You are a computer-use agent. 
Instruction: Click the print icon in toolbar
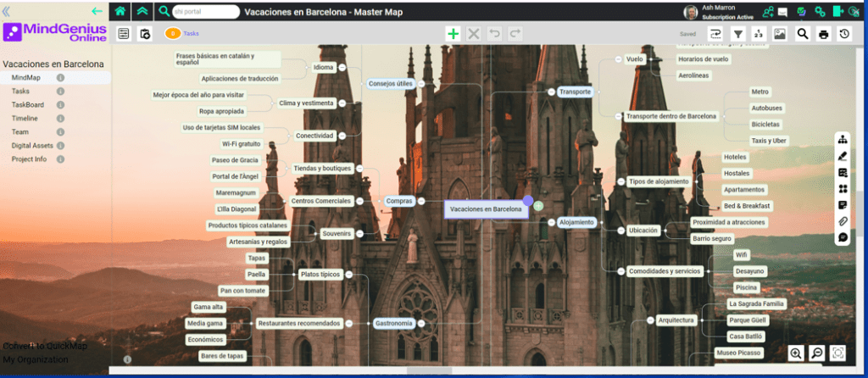[823, 34]
